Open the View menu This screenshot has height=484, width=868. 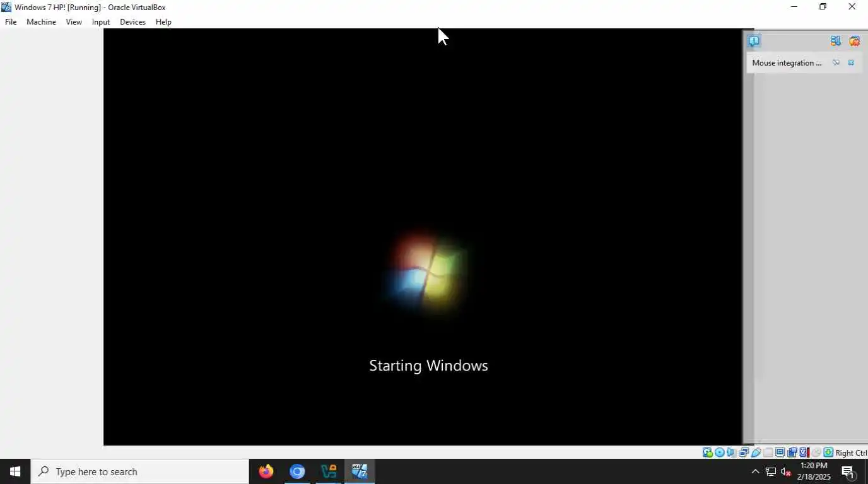(74, 21)
